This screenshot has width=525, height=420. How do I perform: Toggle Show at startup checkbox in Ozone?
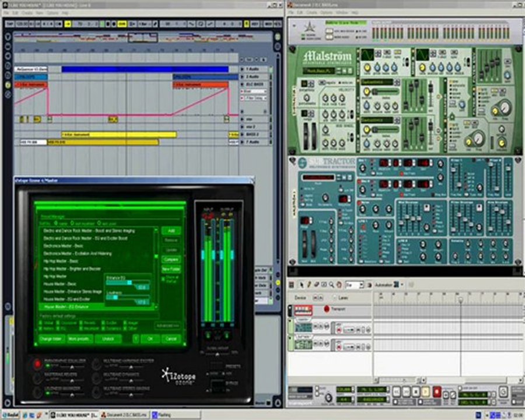tap(163, 279)
